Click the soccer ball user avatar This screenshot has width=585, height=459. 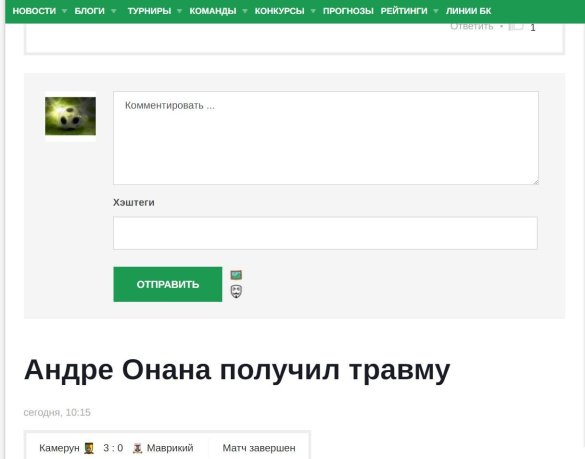click(71, 116)
